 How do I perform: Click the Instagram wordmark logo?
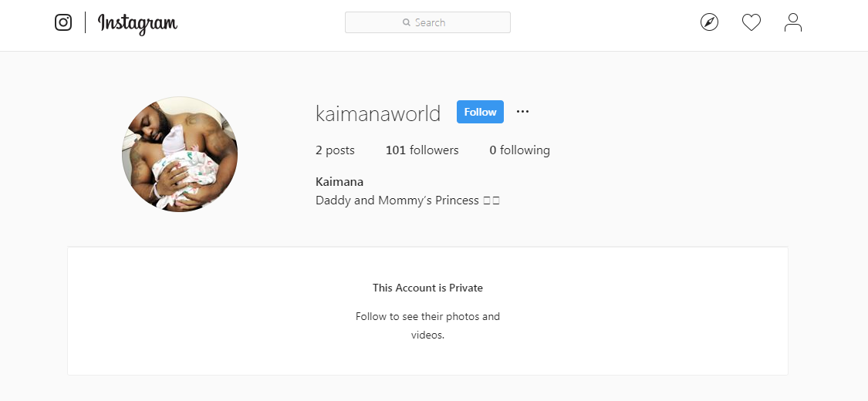coord(137,23)
